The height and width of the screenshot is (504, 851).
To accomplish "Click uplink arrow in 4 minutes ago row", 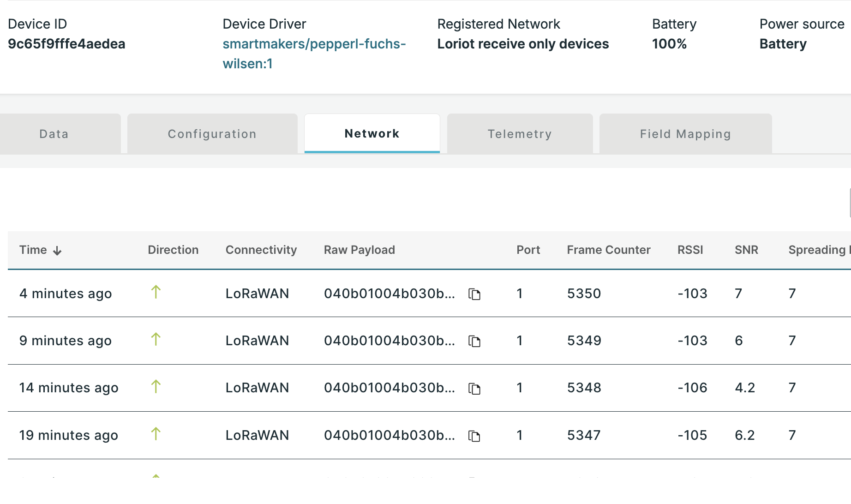I will coord(156,292).
